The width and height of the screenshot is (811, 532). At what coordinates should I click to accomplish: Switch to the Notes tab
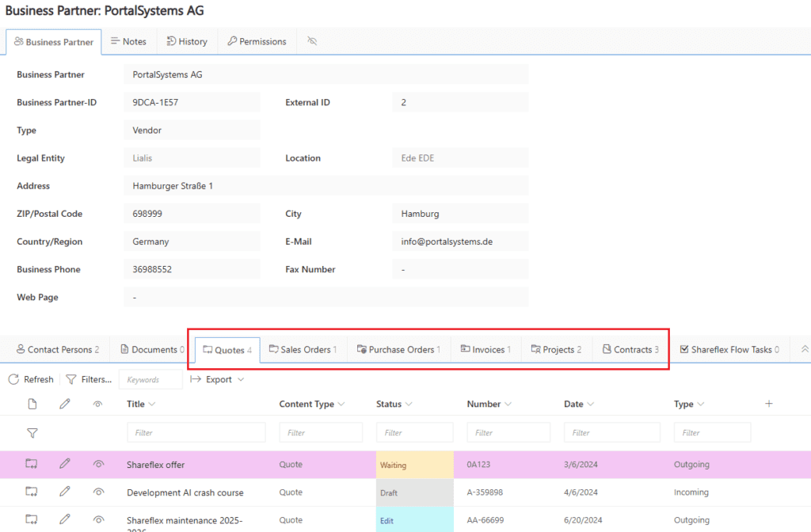point(128,41)
